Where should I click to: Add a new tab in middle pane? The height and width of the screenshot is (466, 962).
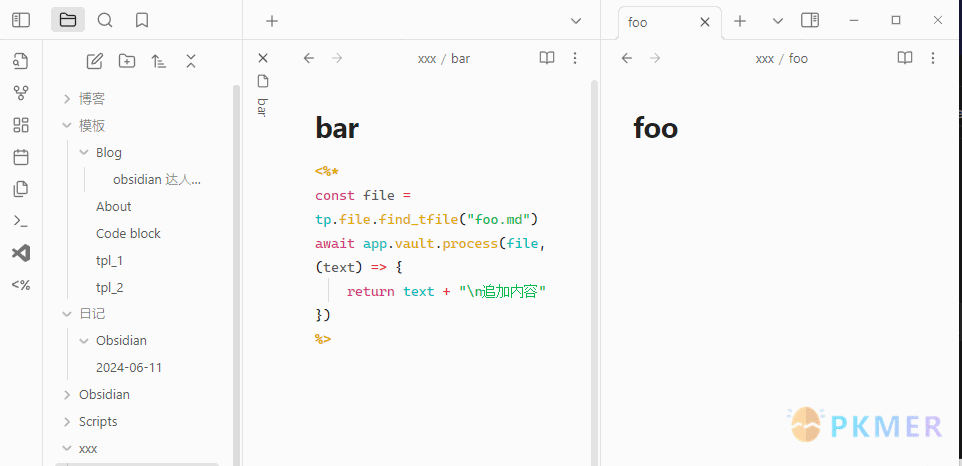tap(272, 21)
